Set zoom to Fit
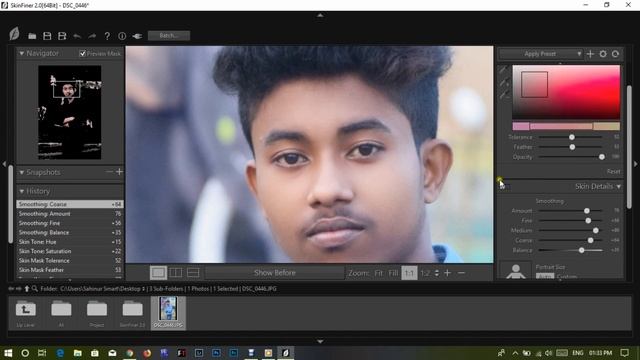The height and width of the screenshot is (360, 640). tap(379, 273)
